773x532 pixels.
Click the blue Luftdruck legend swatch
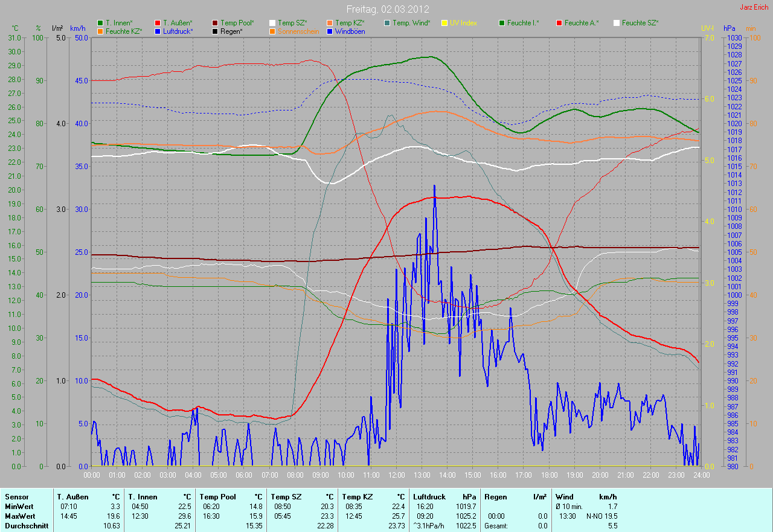click(158, 31)
